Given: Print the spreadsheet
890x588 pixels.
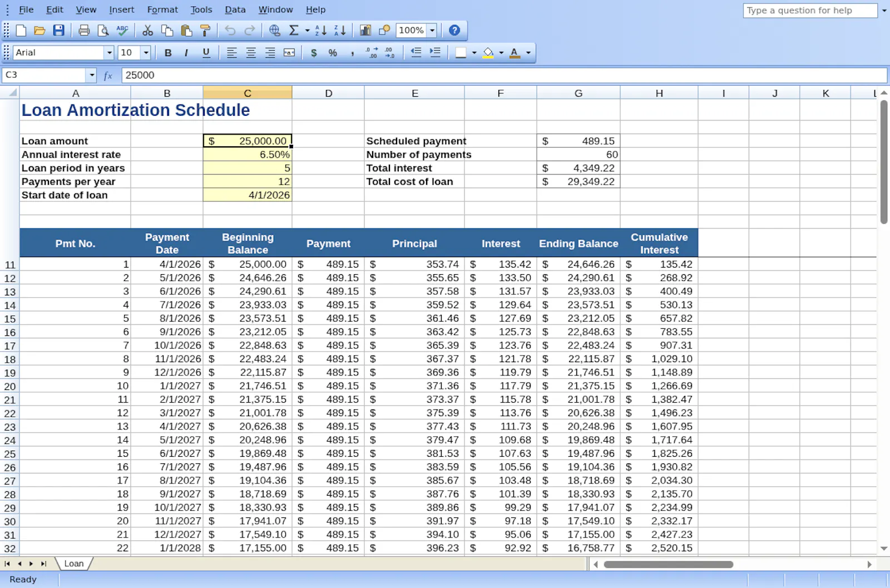Looking at the screenshot, I should pyautogui.click(x=84, y=31).
